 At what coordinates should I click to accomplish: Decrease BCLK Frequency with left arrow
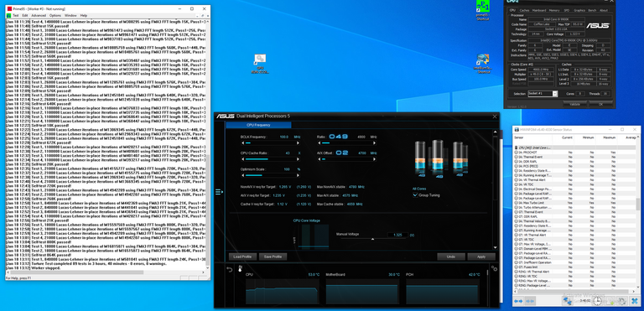coord(241,143)
